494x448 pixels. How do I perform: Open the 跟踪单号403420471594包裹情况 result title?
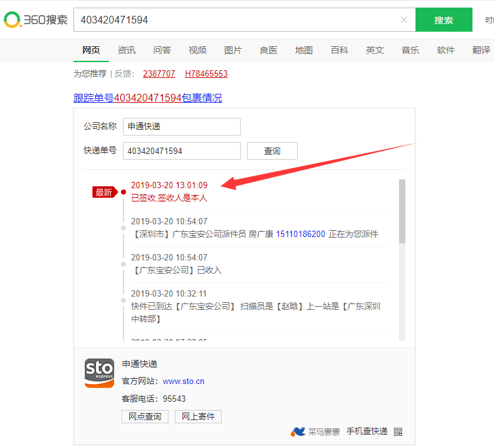148,98
